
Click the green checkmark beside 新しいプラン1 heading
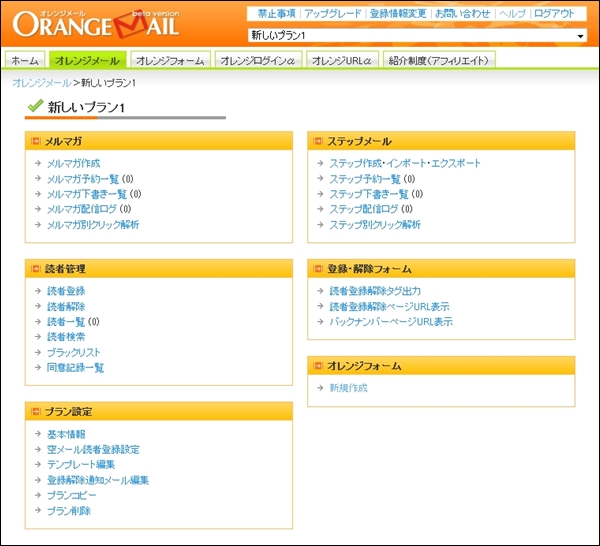click(x=35, y=106)
